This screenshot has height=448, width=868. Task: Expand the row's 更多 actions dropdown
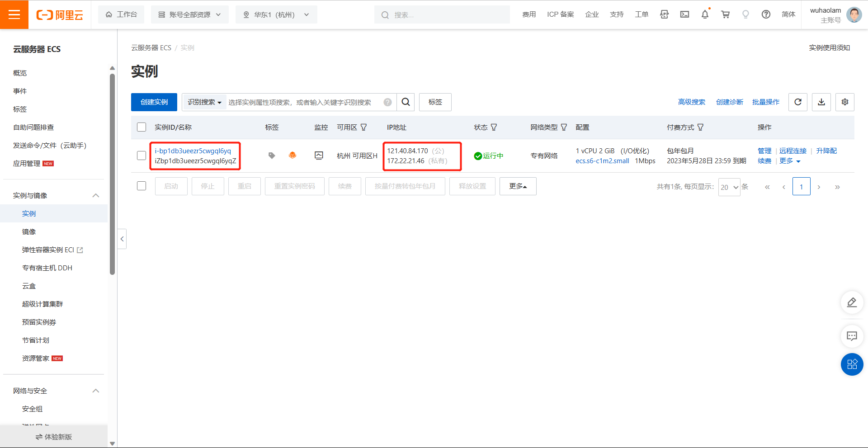(x=790, y=161)
